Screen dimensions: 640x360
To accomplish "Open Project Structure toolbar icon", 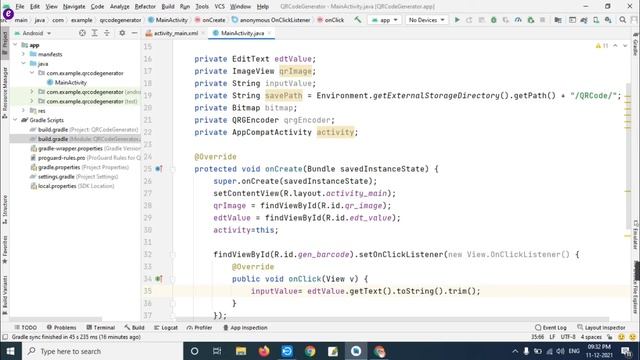I will [558, 20].
